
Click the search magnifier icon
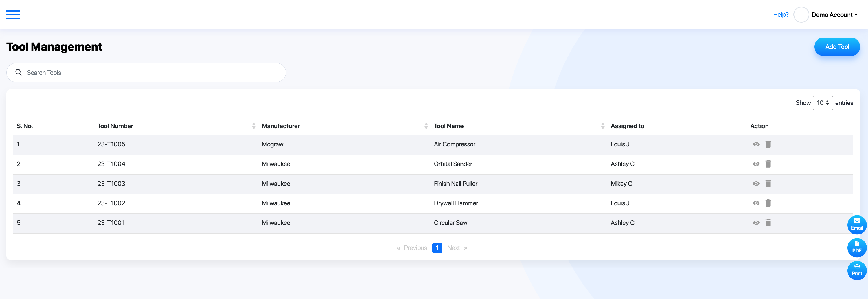[19, 72]
